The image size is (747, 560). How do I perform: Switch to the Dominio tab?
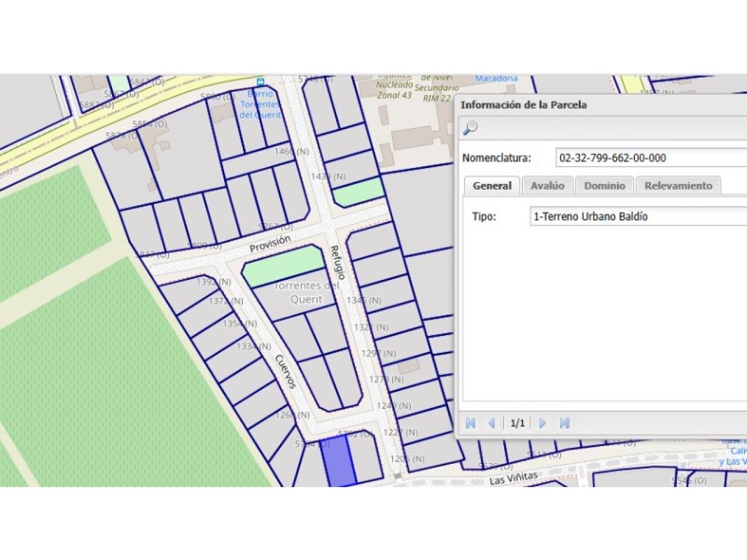[x=605, y=185]
